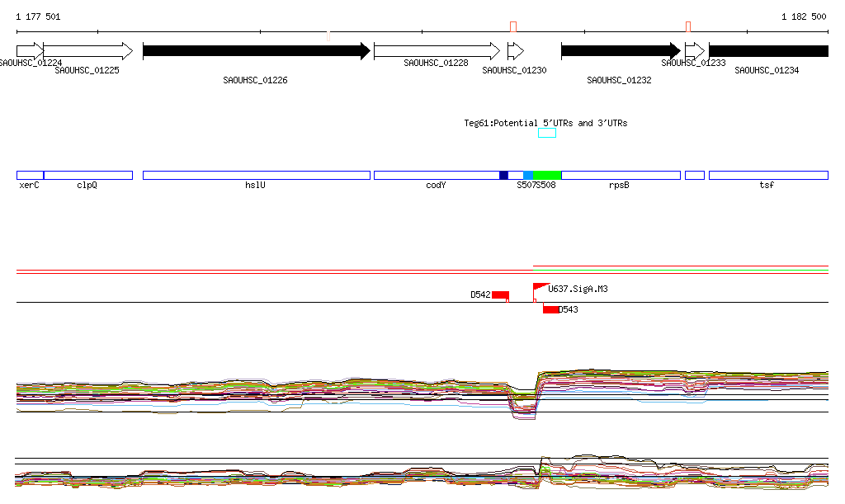Click the small SAOUHSC_01230 gene arrow
845x504 pixels.
tap(515, 51)
